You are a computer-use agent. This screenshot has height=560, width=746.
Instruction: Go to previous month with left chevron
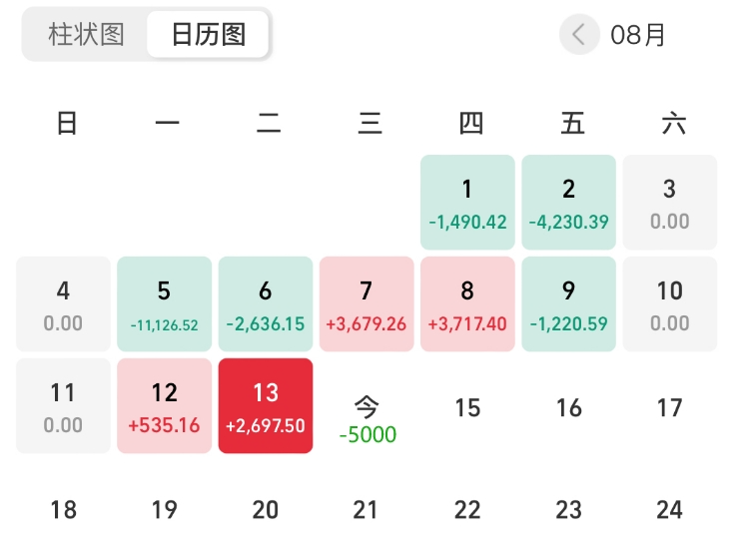[x=579, y=35]
